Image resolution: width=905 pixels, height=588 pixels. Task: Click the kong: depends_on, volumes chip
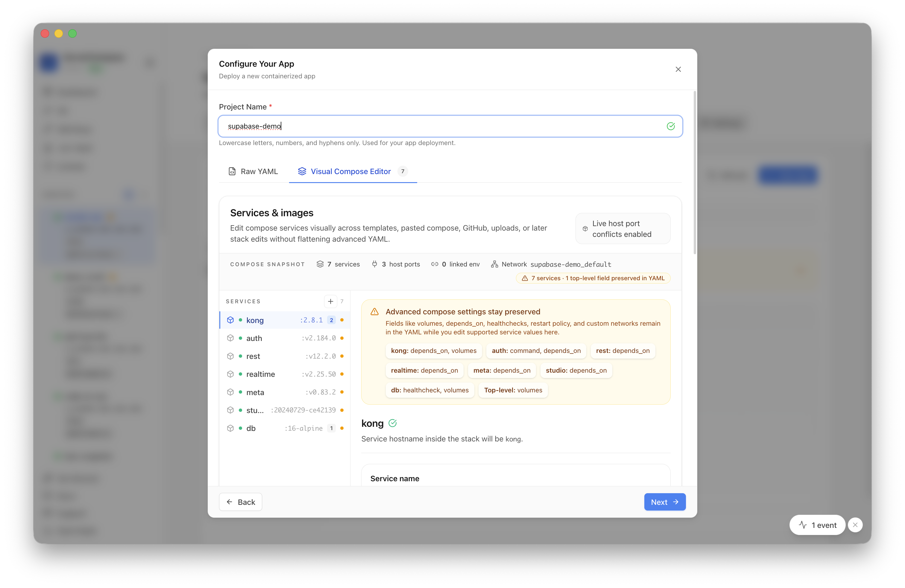pos(433,351)
